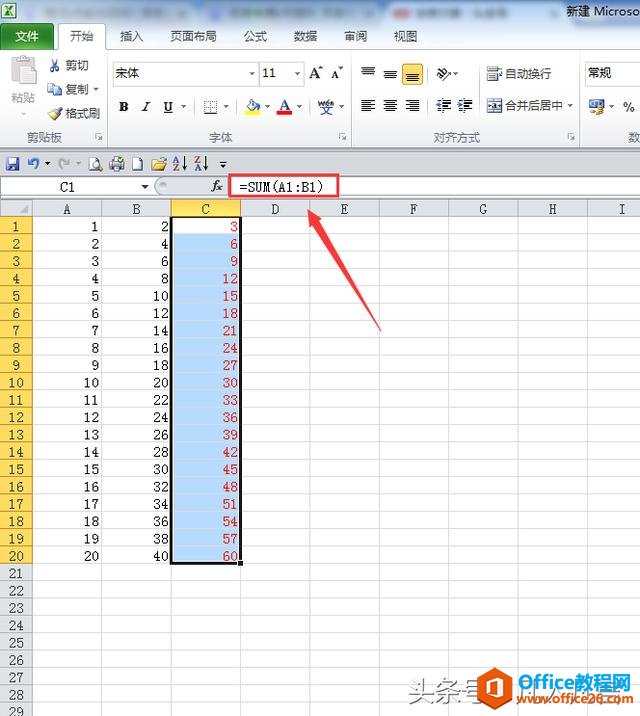Open the fill color dropdown arrow

click(x=268, y=107)
